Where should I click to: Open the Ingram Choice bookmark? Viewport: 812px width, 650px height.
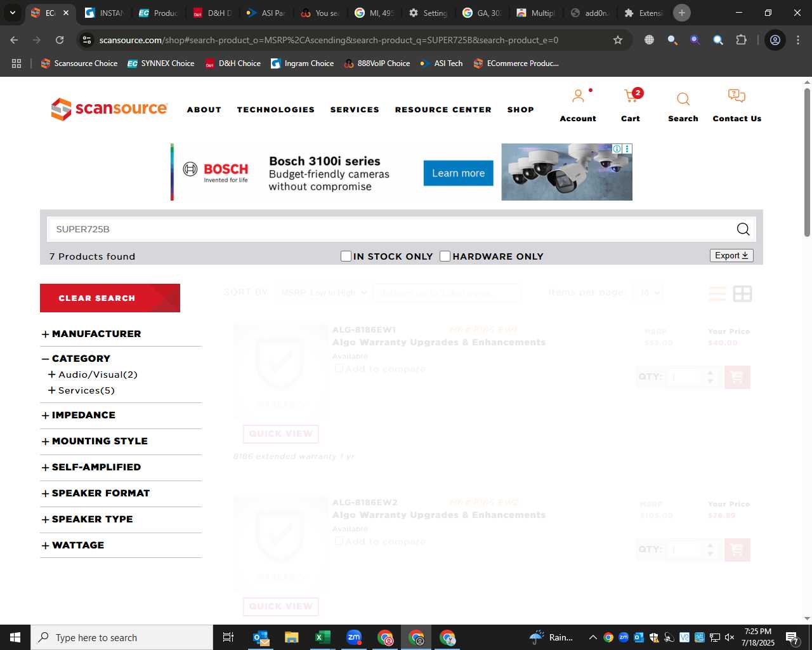tap(303, 63)
